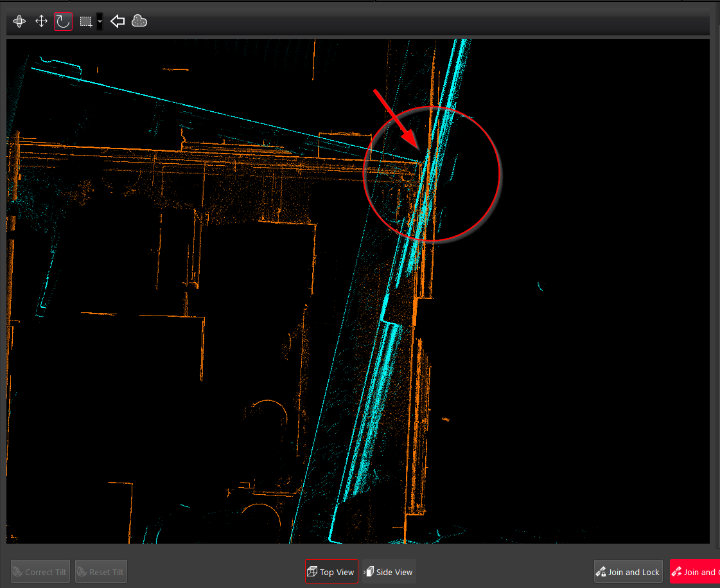
Task: Select the Orbit view tool
Action: tap(19, 21)
